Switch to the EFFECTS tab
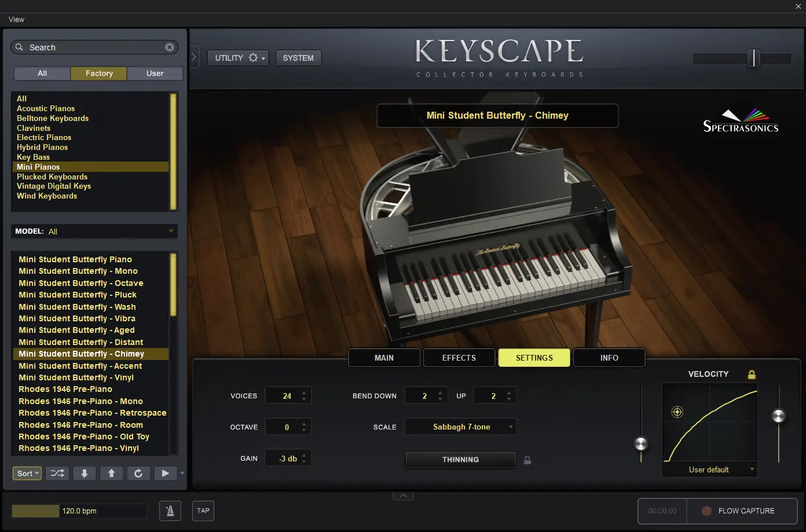Image resolution: width=806 pixels, height=532 pixels. (459, 357)
